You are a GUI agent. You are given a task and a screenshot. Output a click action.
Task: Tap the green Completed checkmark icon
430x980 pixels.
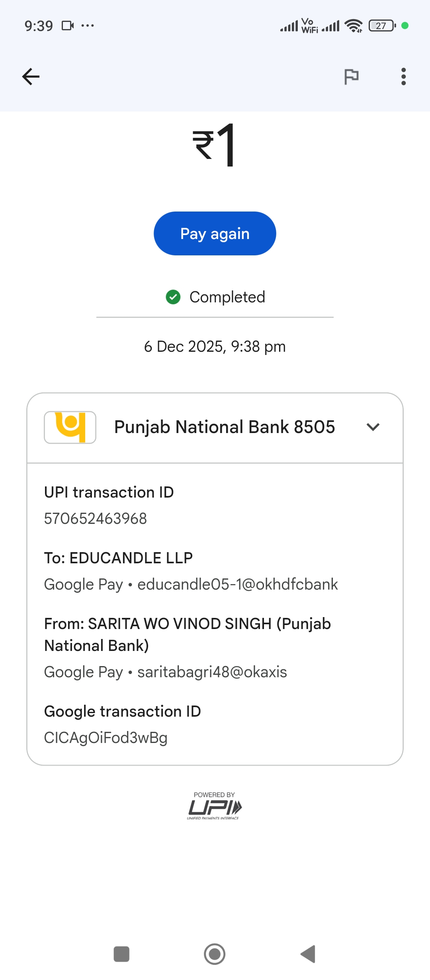click(x=173, y=297)
